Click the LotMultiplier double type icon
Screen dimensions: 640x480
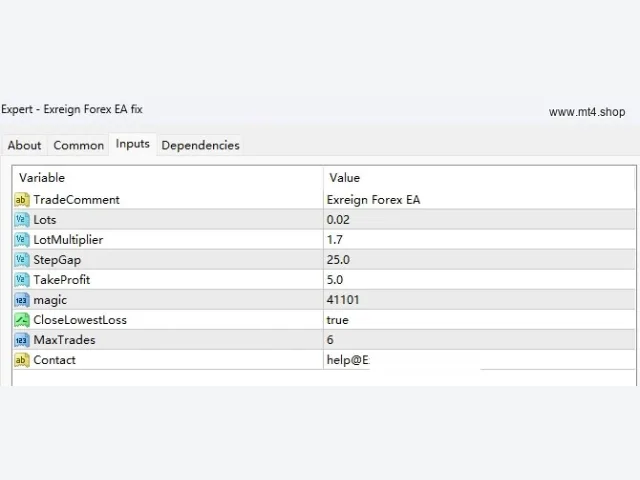(x=22, y=240)
